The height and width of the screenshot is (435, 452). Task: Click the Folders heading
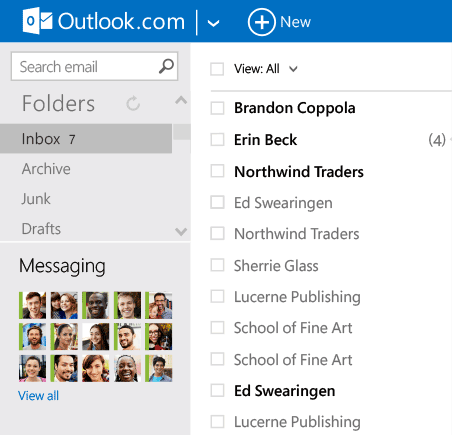tap(58, 103)
